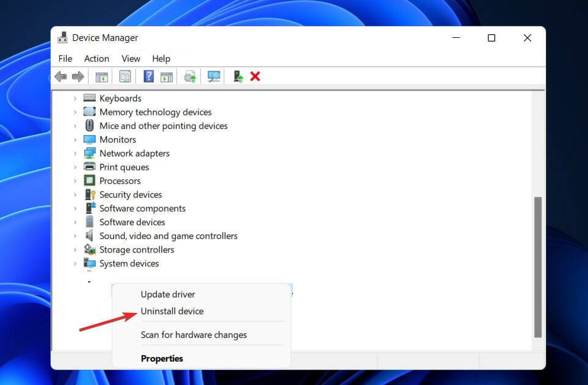Click the System devices icon
588x385 pixels.
pyautogui.click(x=89, y=263)
